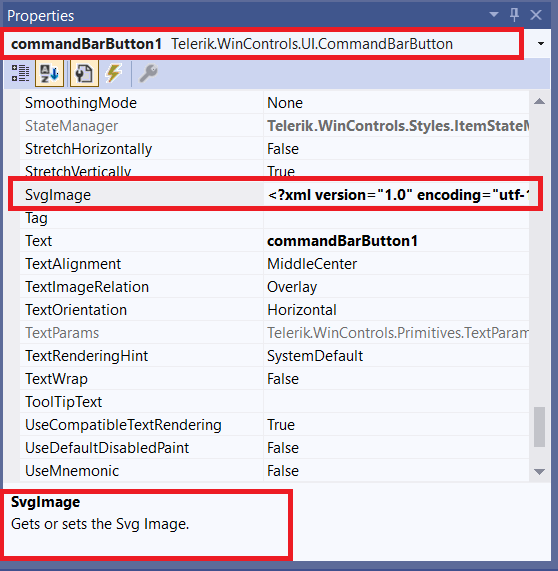Show Events lightning bolt icon
This screenshot has height=571, width=558.
point(114,73)
